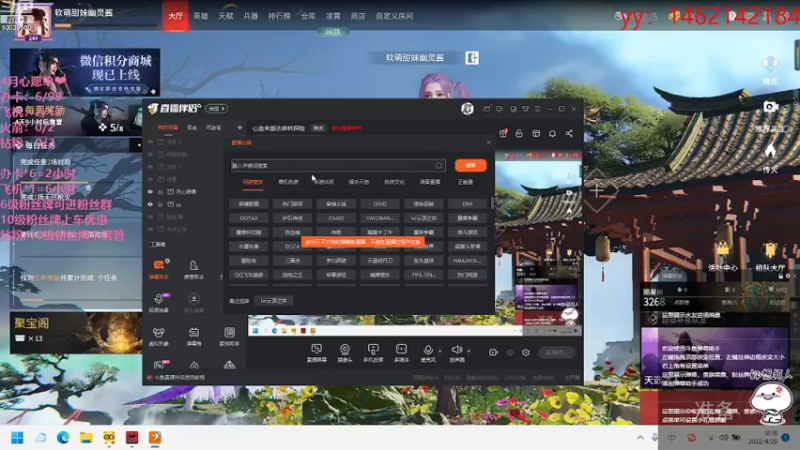This screenshot has width=800, height=450.
Task: Open the 歌词助手 lyrics assistant tool
Action: point(229,336)
